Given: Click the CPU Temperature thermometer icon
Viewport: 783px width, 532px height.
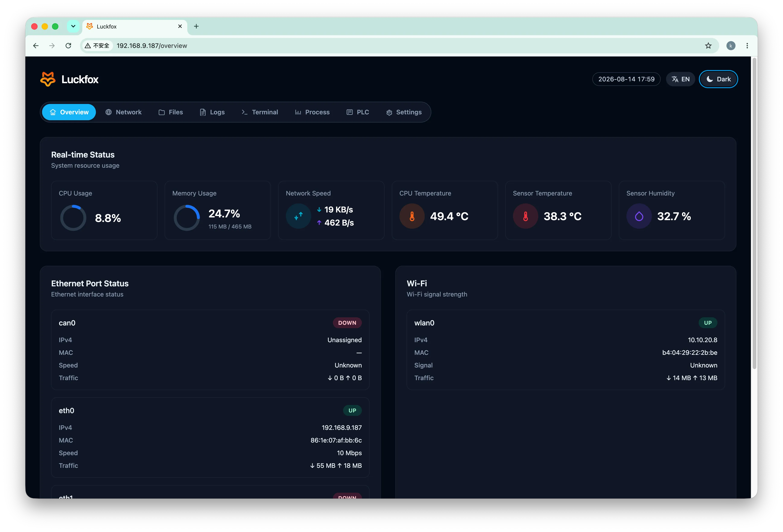Looking at the screenshot, I should click(412, 216).
